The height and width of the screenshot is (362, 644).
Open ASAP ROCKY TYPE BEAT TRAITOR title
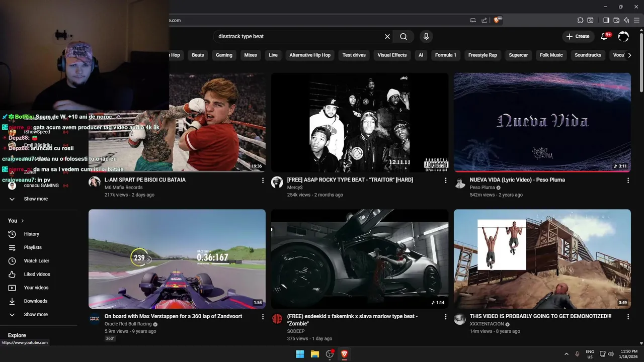point(350,179)
